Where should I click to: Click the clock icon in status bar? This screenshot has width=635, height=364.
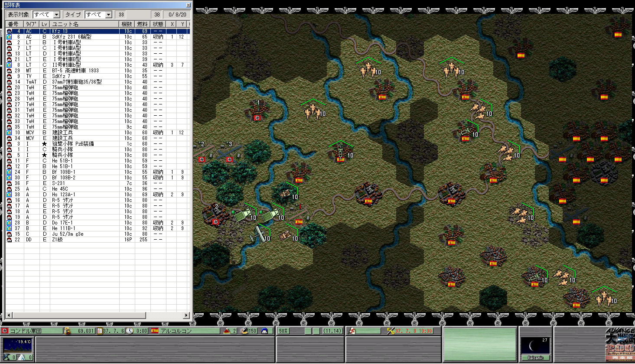click(x=130, y=331)
